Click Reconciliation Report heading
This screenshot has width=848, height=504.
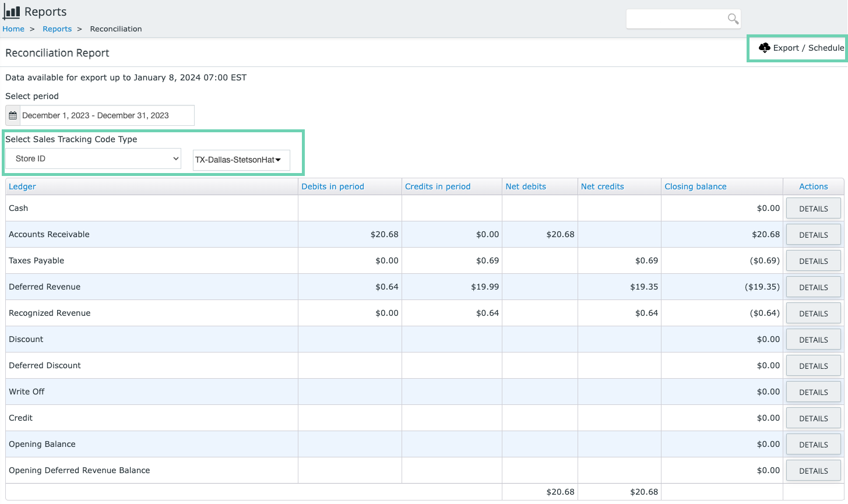click(57, 53)
